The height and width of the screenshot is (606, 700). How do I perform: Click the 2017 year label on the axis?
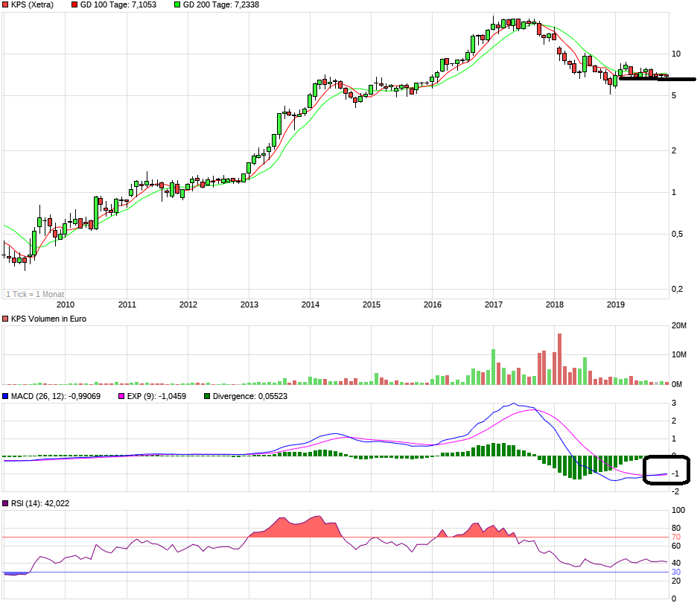point(494,304)
